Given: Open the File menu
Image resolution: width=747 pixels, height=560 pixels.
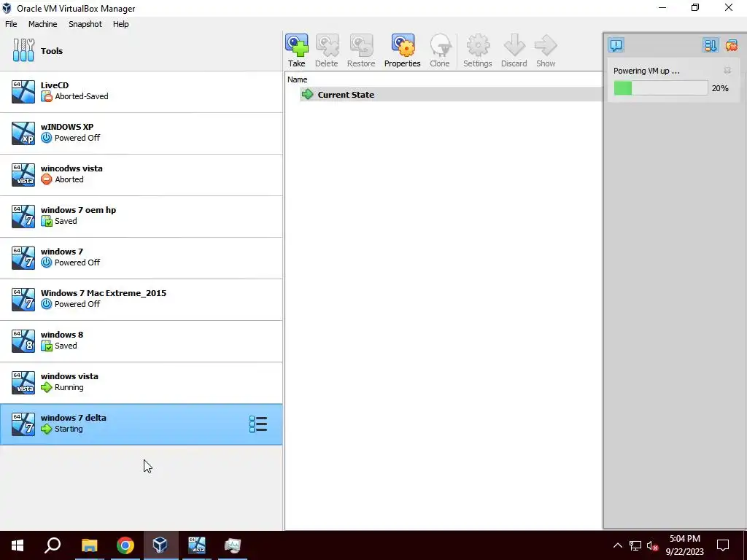Looking at the screenshot, I should coord(11,24).
